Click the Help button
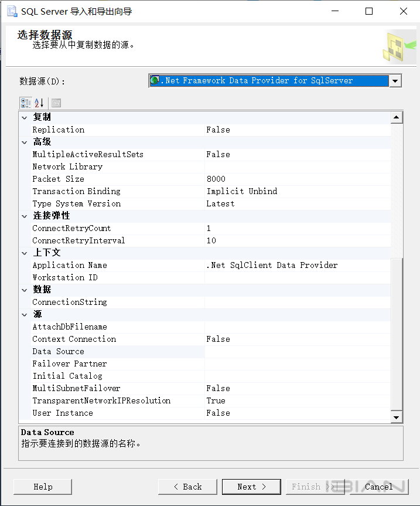The width and height of the screenshot is (420, 506). 43,487
